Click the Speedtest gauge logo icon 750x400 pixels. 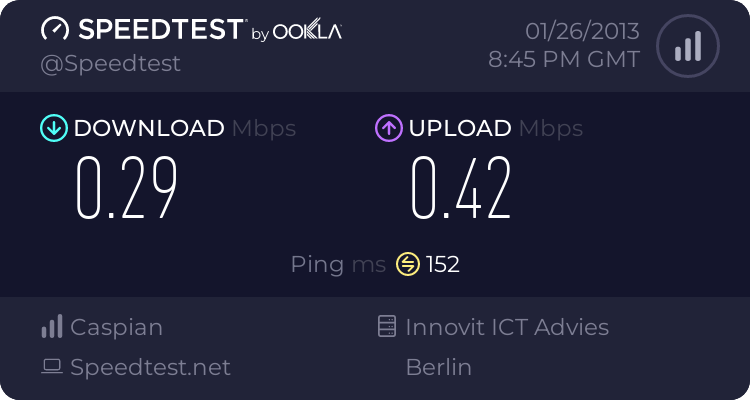[55, 30]
